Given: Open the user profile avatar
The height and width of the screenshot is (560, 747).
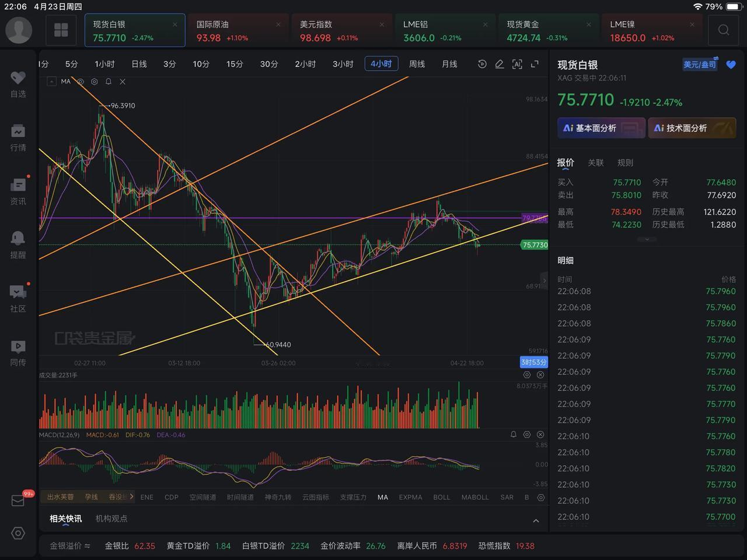Looking at the screenshot, I should (19, 30).
